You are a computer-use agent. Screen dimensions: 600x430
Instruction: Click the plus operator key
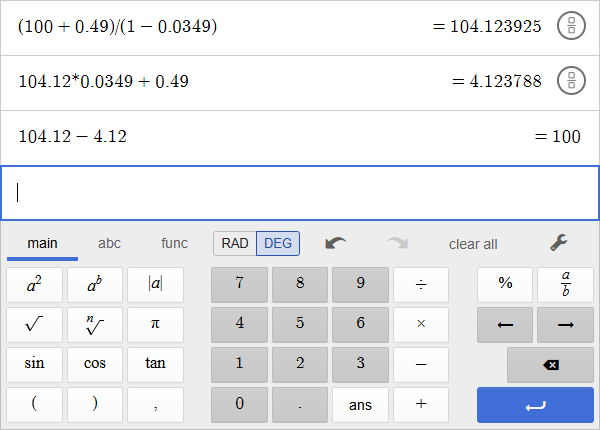coord(421,405)
